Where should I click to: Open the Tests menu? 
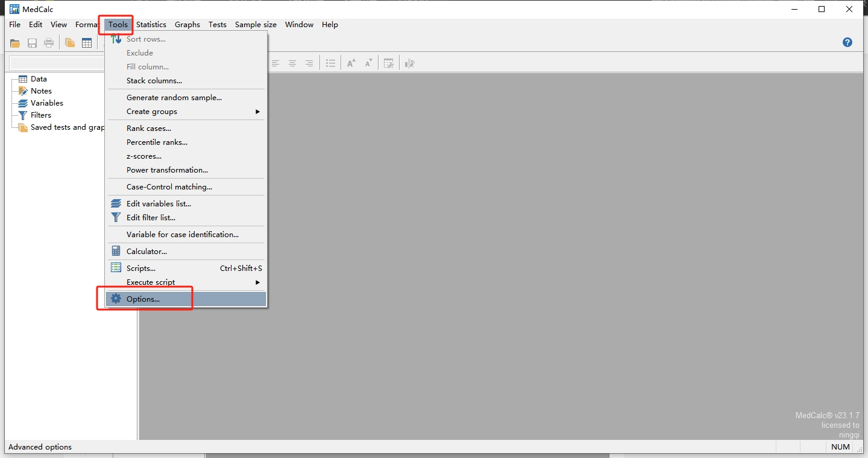point(218,25)
